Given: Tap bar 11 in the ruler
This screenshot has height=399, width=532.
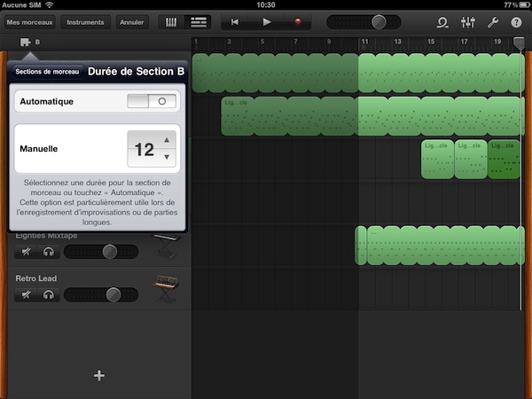Looking at the screenshot, I should (x=364, y=42).
